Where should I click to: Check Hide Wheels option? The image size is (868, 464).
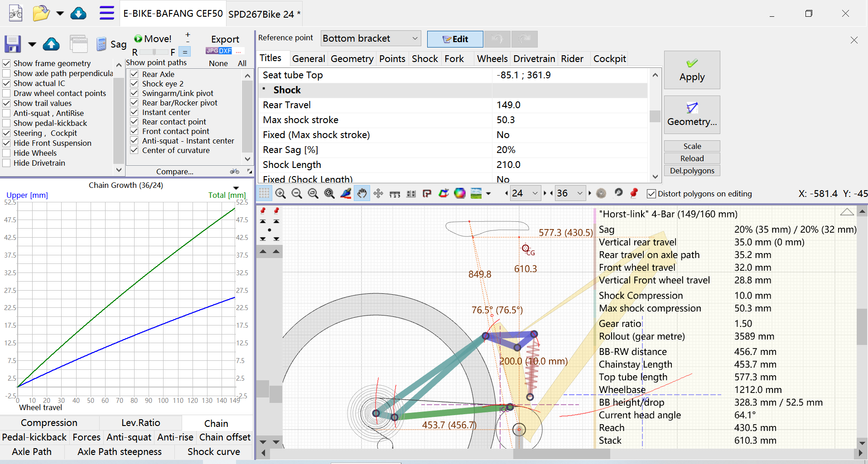coord(7,153)
